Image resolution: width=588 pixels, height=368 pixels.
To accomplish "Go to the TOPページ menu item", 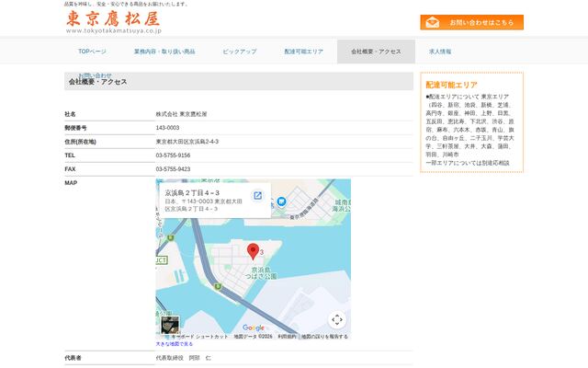I will 92,52.
